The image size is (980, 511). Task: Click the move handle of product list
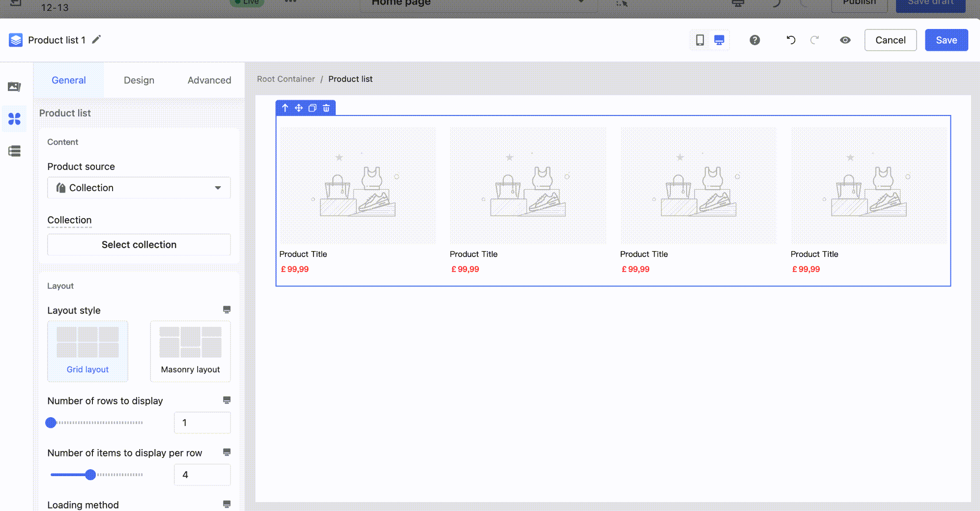(x=298, y=108)
